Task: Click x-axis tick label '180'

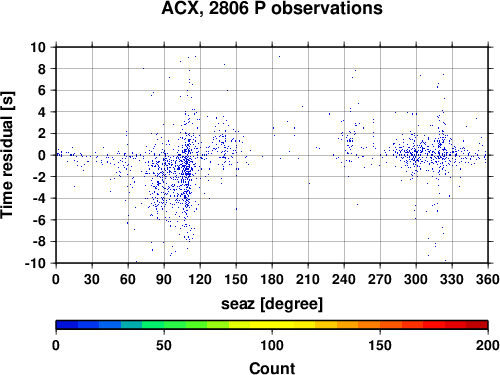Action: (x=272, y=279)
